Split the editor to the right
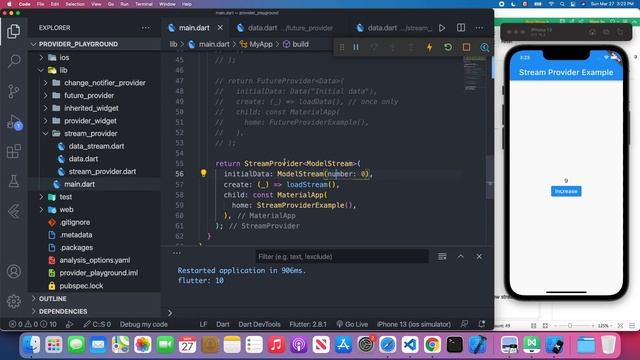640x360 pixels. coord(461,28)
